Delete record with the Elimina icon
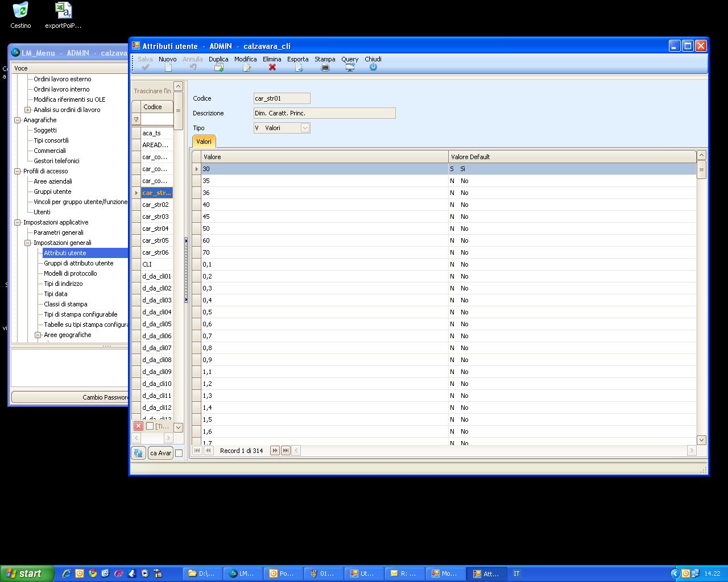This screenshot has width=728, height=582. point(272,67)
